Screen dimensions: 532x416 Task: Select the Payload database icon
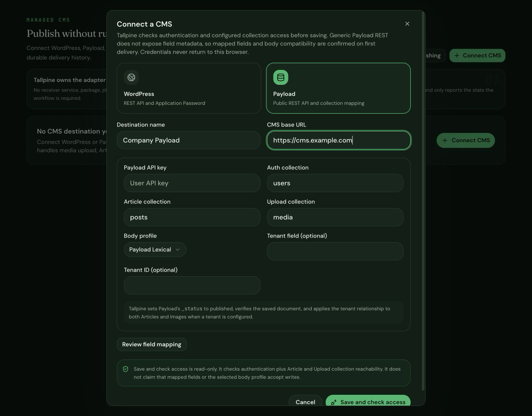click(281, 77)
